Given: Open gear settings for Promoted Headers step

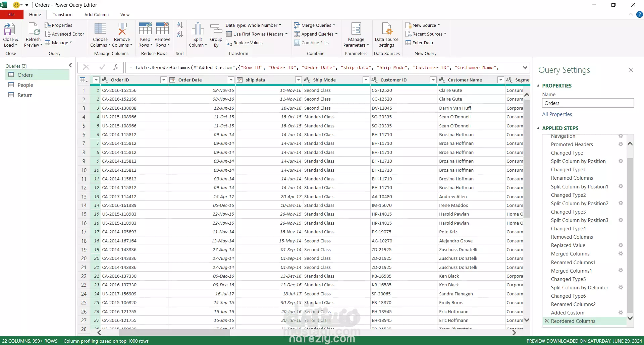Looking at the screenshot, I should (x=621, y=144).
